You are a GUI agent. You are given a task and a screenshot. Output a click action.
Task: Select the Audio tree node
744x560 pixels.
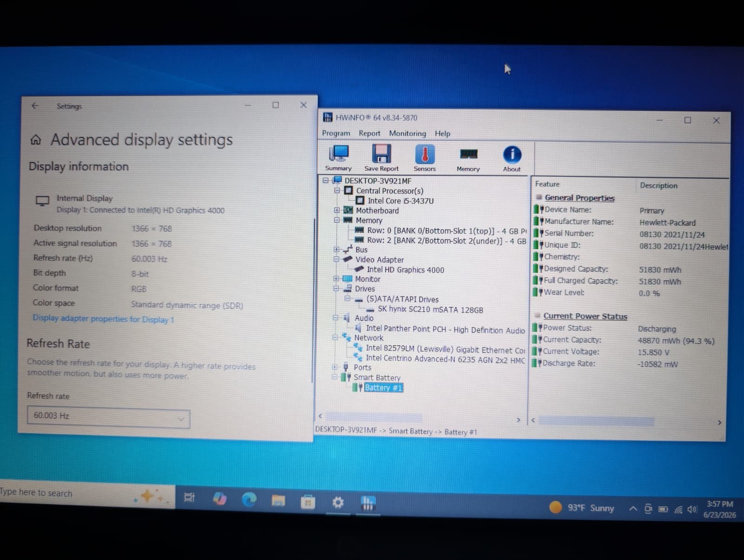[x=364, y=318]
